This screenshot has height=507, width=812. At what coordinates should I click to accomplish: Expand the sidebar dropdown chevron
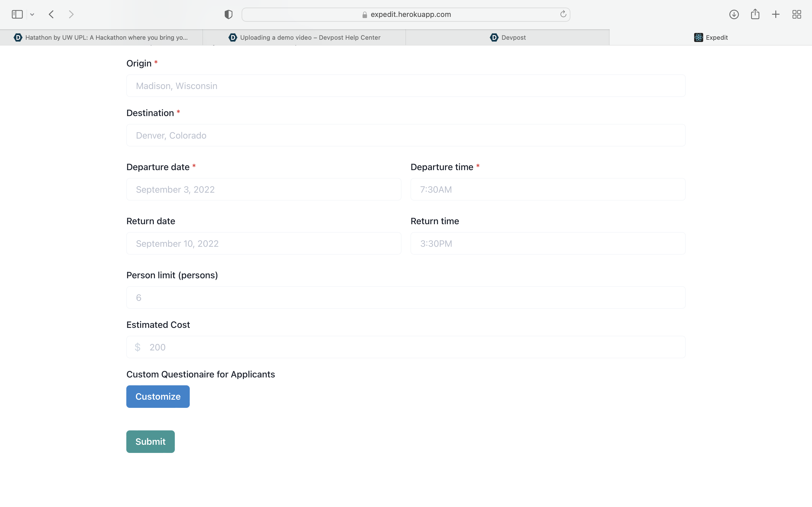tap(32, 14)
